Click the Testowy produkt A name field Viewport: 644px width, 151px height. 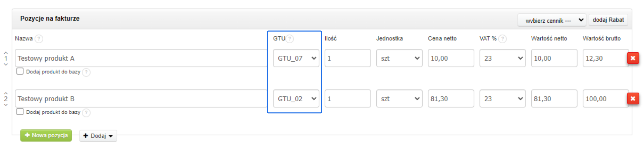pos(141,58)
